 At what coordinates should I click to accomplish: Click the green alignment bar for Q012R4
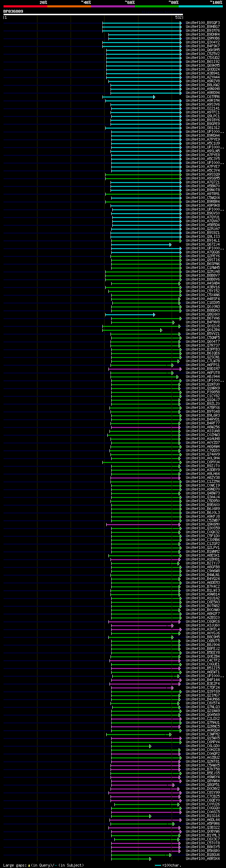coord(132,330)
